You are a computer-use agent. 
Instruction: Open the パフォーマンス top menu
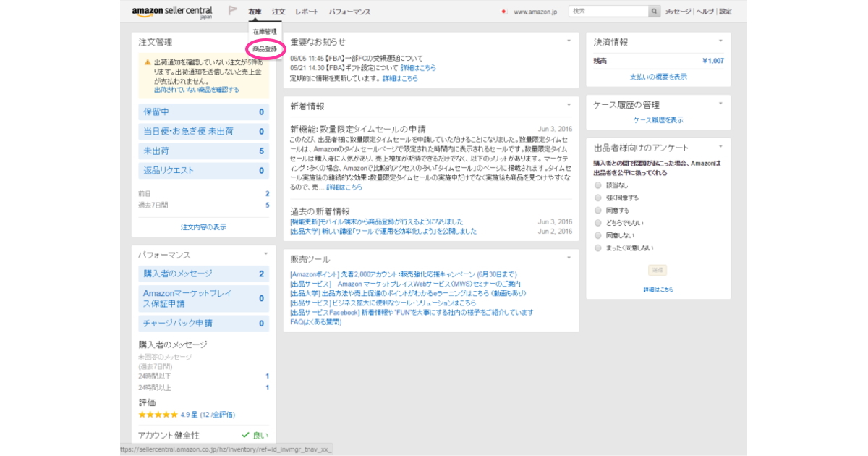tap(349, 12)
